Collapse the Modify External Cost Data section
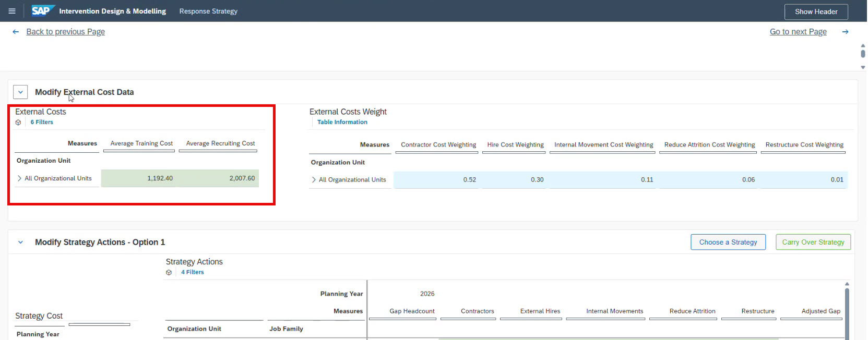The image size is (868, 340). (20, 92)
